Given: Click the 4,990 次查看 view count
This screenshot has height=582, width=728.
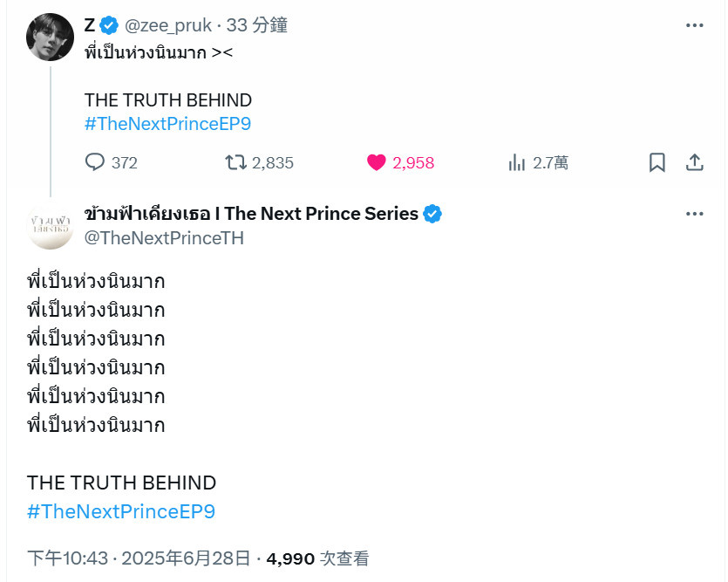Looking at the screenshot, I should tap(317, 558).
